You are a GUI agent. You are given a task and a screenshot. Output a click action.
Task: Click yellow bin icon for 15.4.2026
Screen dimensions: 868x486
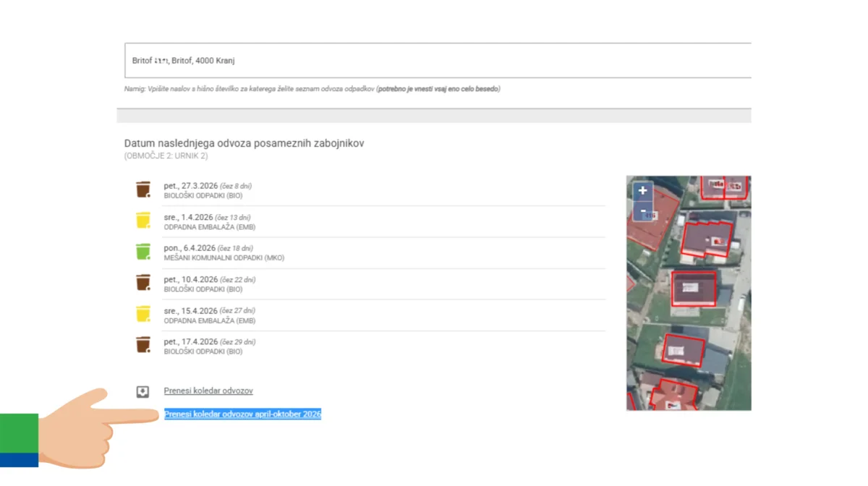(x=143, y=314)
